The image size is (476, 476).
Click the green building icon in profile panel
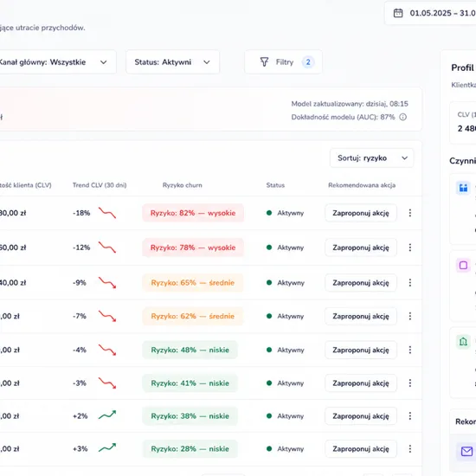(463, 342)
